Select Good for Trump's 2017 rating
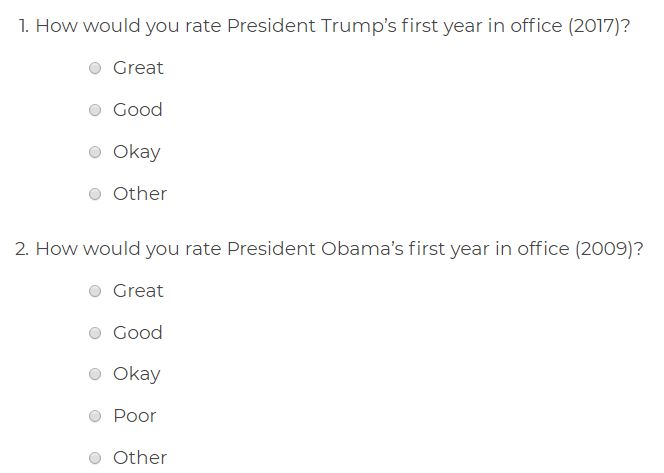The image size is (664, 473). pos(95,110)
